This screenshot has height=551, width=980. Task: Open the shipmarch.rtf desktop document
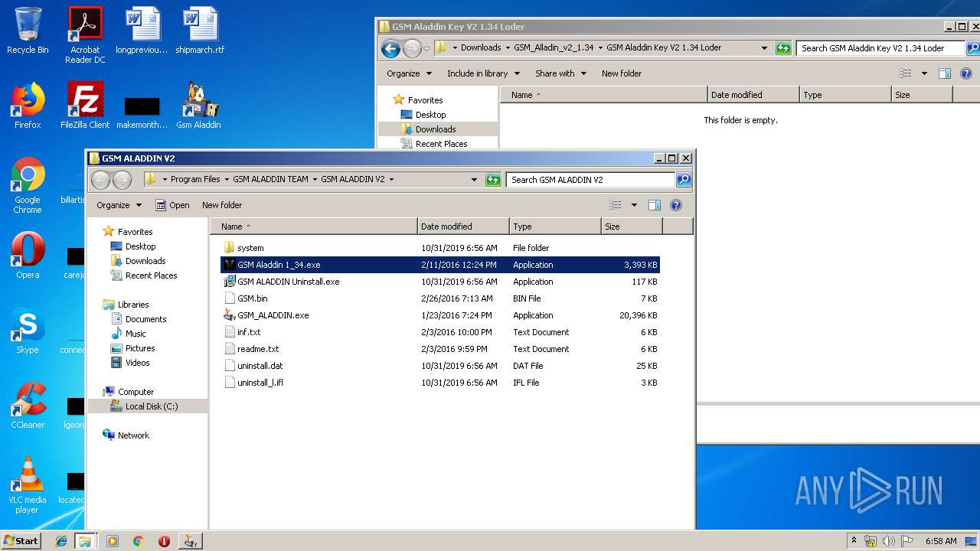(x=200, y=31)
